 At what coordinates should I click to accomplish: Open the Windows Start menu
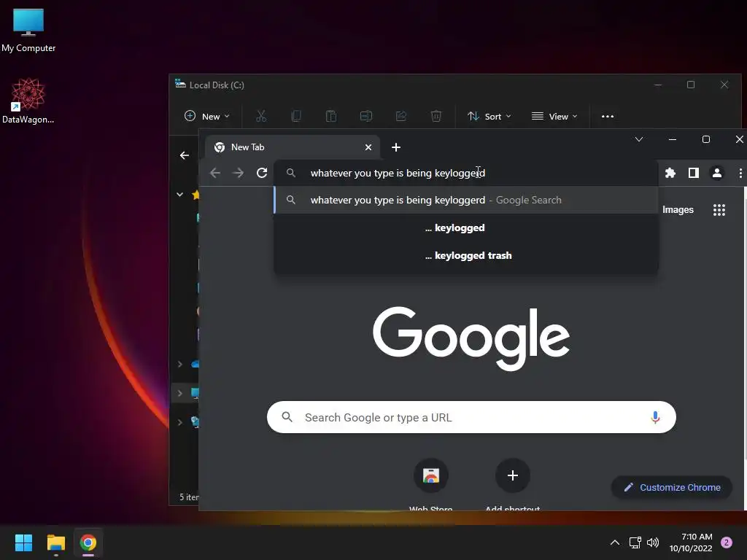23,542
